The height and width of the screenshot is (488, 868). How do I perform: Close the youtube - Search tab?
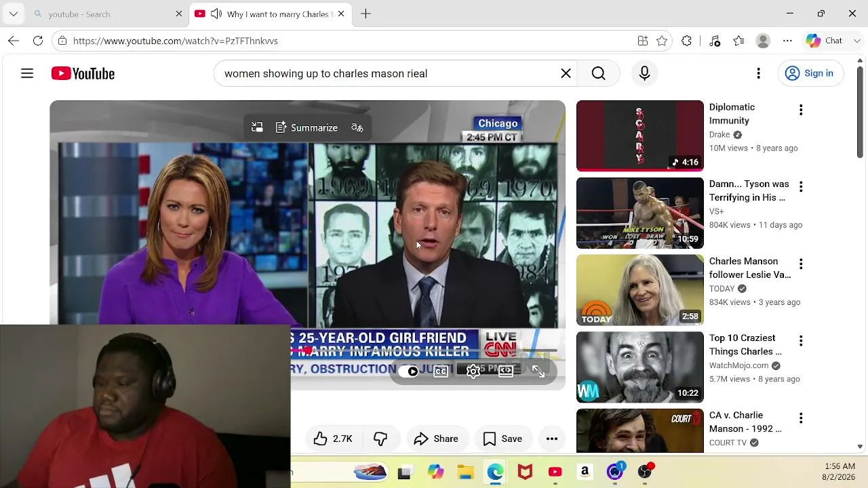(x=179, y=14)
